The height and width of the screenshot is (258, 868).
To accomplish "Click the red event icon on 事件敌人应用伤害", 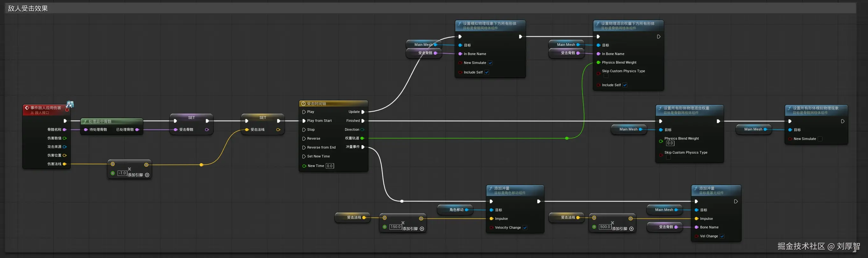I will [27, 108].
